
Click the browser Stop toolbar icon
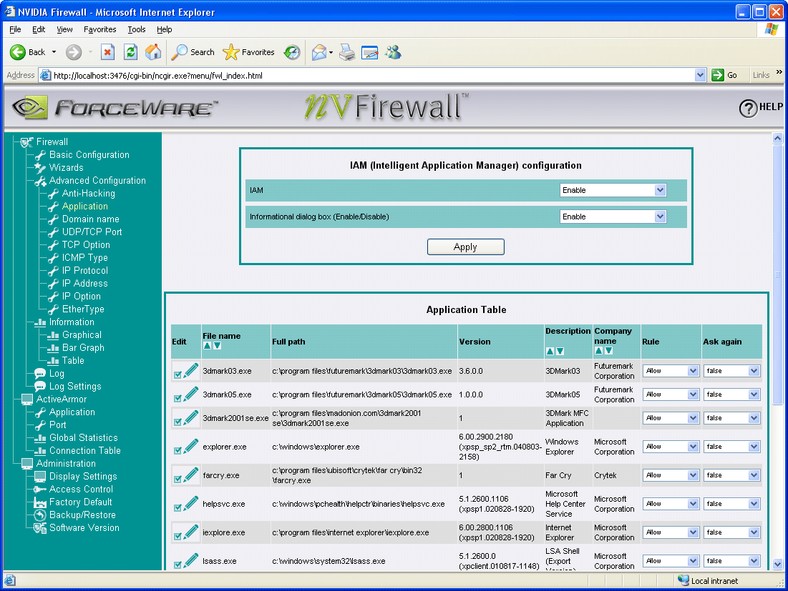108,52
